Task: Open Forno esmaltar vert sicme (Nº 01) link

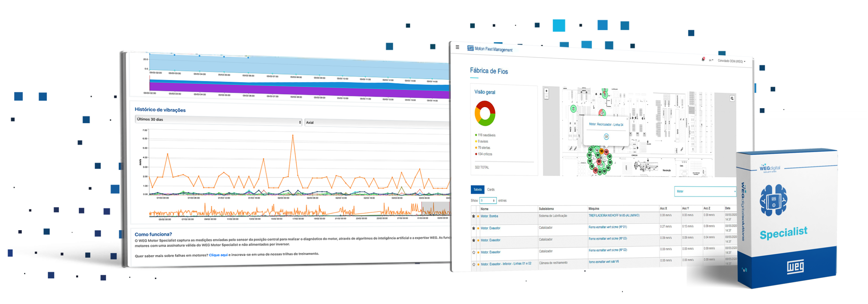Action: (x=608, y=227)
